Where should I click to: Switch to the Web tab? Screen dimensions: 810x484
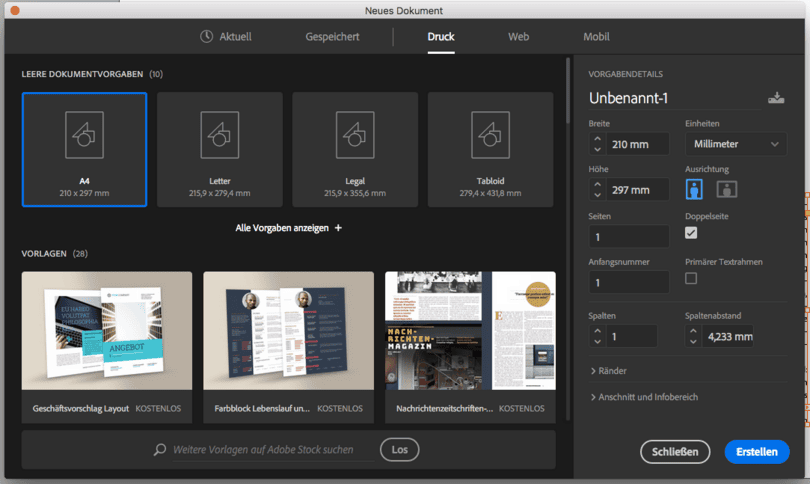518,36
